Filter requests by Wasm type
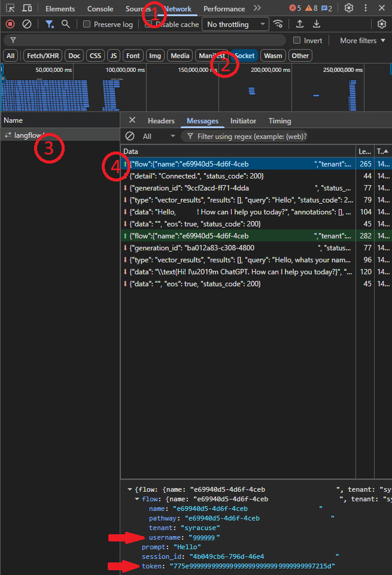The height and width of the screenshot is (575, 392). pyautogui.click(x=273, y=56)
